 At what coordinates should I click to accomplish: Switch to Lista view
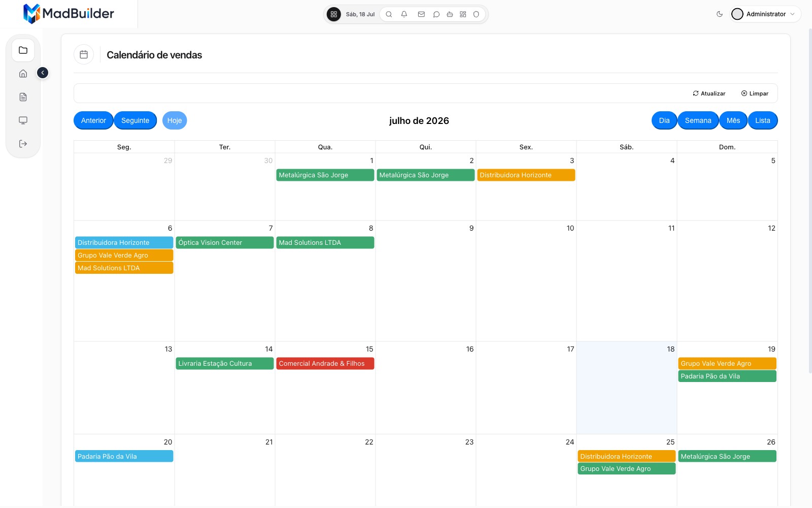763,120
